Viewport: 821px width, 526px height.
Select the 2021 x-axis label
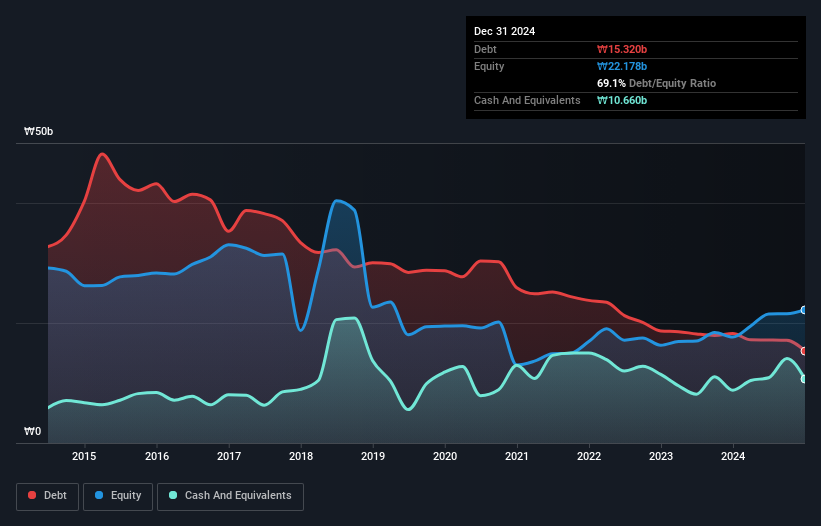tap(517, 456)
